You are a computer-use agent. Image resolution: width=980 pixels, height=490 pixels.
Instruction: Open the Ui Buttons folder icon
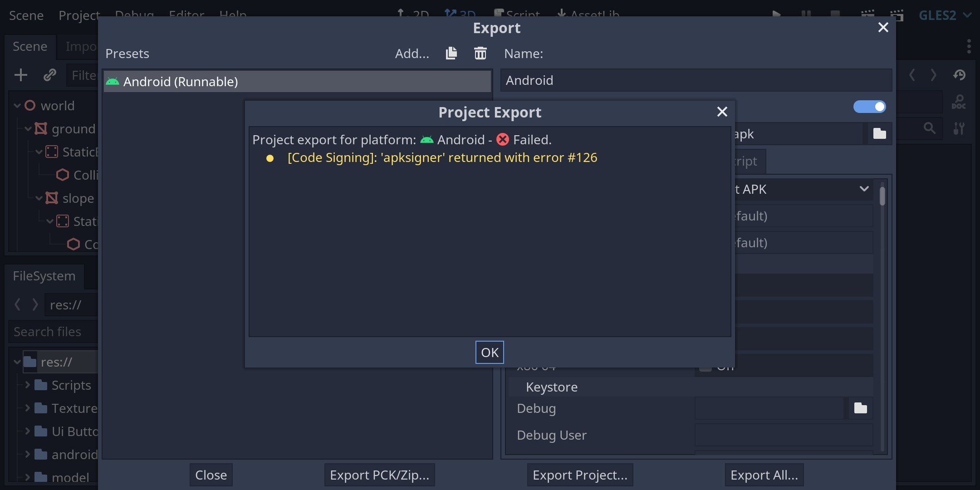click(x=41, y=431)
